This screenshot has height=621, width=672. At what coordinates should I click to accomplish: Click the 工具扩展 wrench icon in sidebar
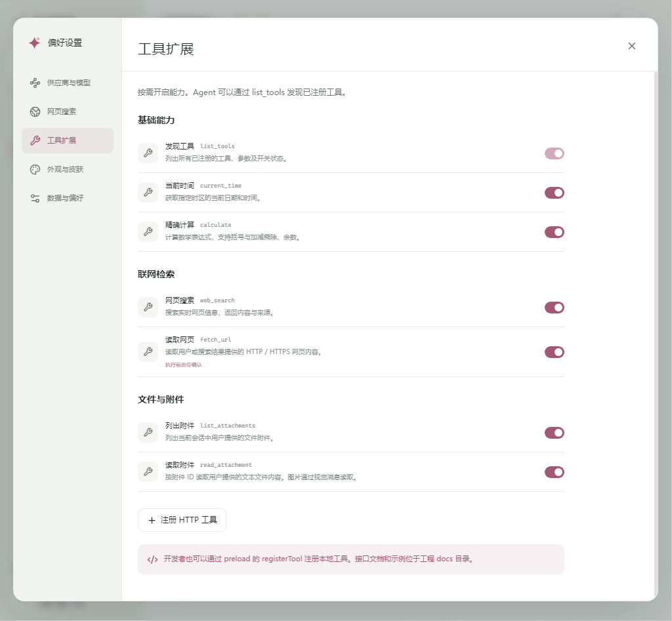[x=35, y=140]
